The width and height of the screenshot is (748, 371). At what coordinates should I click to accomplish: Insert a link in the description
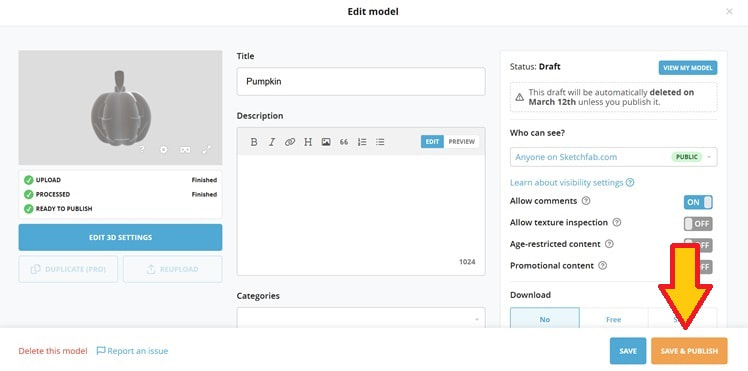coord(290,142)
